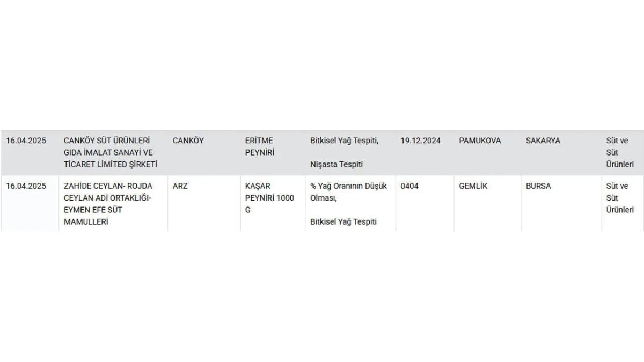Select the SAKARYA province cell
The image size is (644, 362).
click(543, 141)
